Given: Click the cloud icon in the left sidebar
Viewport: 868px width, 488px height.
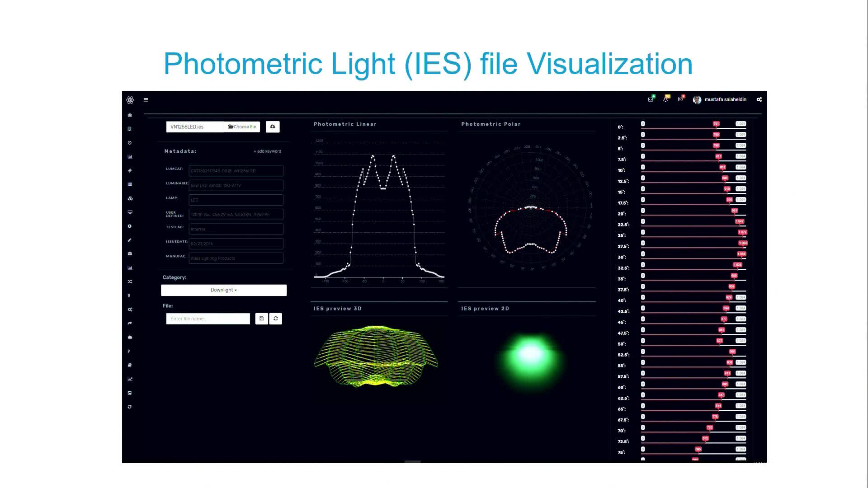Looking at the screenshot, I should click(x=130, y=337).
